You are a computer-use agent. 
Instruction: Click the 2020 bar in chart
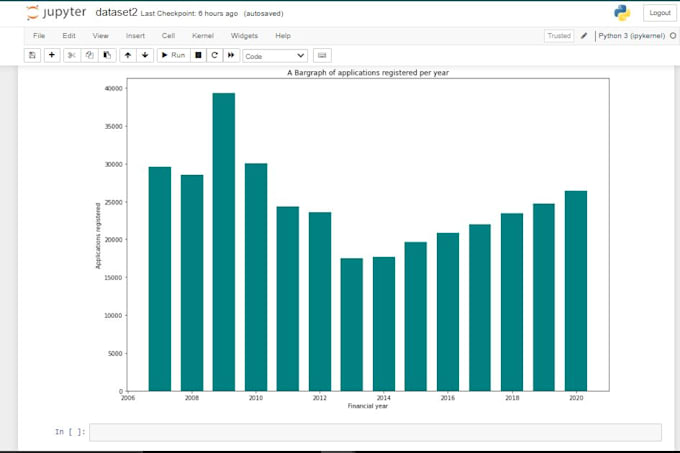(x=576, y=291)
